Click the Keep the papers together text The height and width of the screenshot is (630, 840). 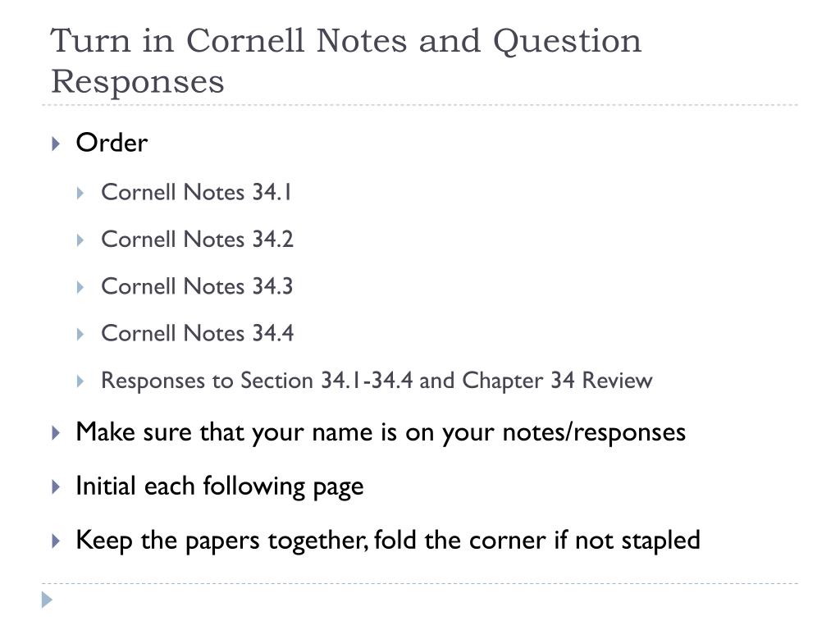[388, 541]
